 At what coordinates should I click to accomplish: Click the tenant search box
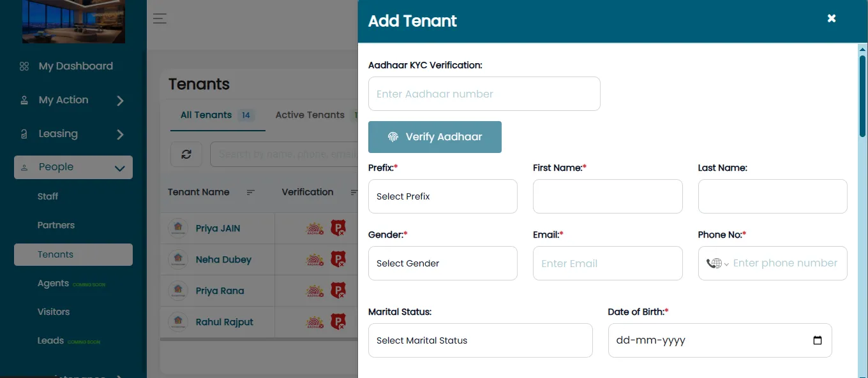285,154
